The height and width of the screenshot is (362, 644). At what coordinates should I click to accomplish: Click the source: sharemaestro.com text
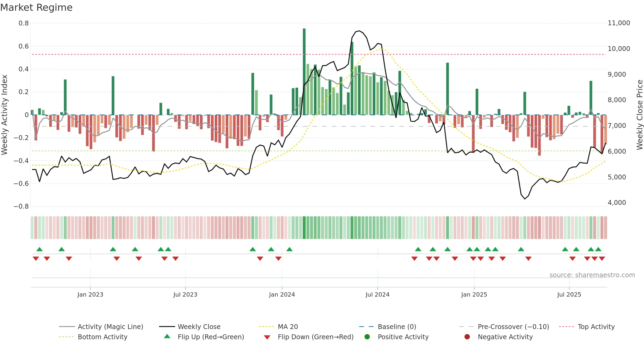(592, 275)
